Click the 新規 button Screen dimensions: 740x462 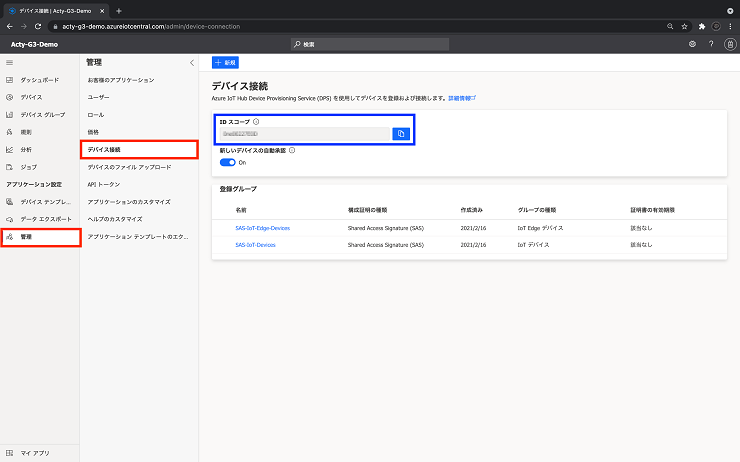[x=225, y=62]
